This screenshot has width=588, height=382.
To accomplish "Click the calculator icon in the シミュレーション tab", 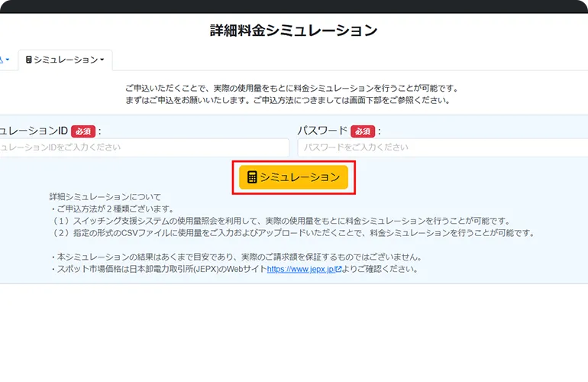I will click(29, 60).
